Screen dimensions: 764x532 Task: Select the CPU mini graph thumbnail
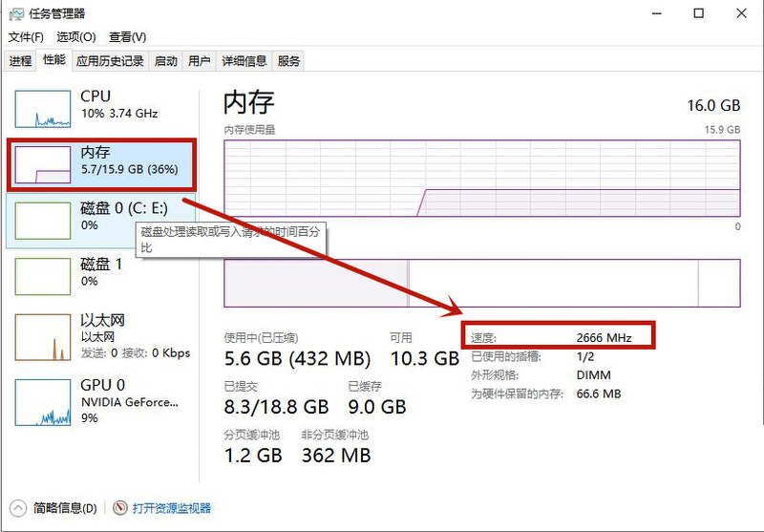pyautogui.click(x=42, y=109)
